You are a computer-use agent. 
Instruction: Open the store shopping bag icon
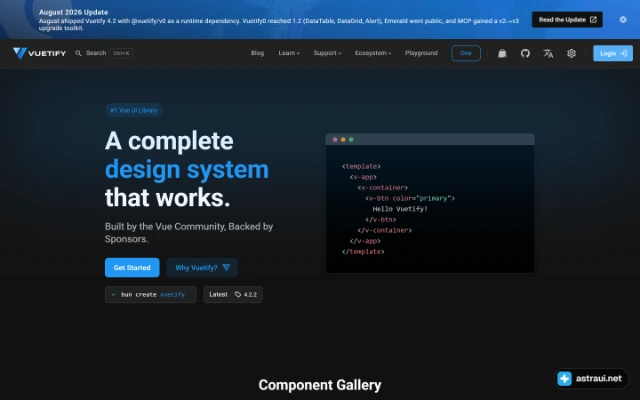click(x=502, y=53)
